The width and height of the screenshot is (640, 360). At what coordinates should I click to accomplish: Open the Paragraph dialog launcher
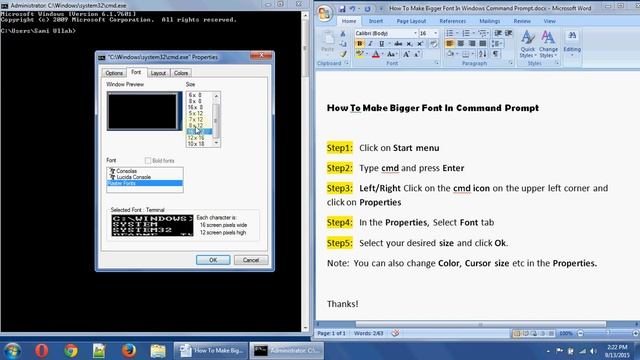click(511, 63)
